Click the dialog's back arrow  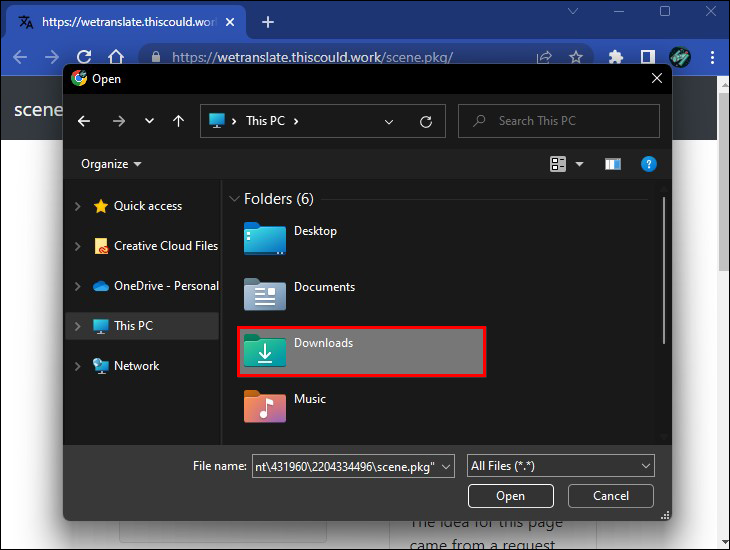coord(84,121)
